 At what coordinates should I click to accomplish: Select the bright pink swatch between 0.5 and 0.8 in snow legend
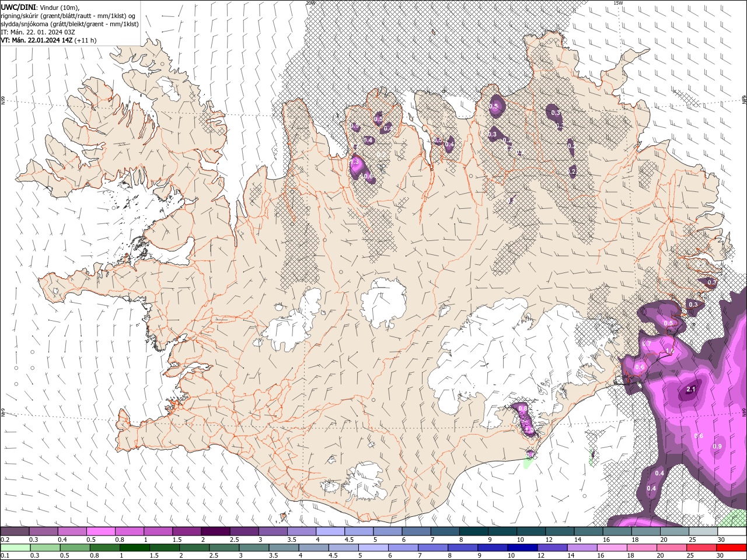click(100, 531)
